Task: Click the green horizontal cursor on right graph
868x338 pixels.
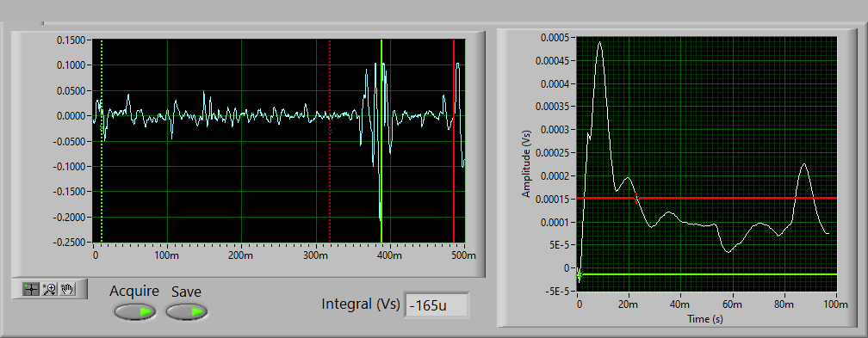Action: click(x=707, y=274)
